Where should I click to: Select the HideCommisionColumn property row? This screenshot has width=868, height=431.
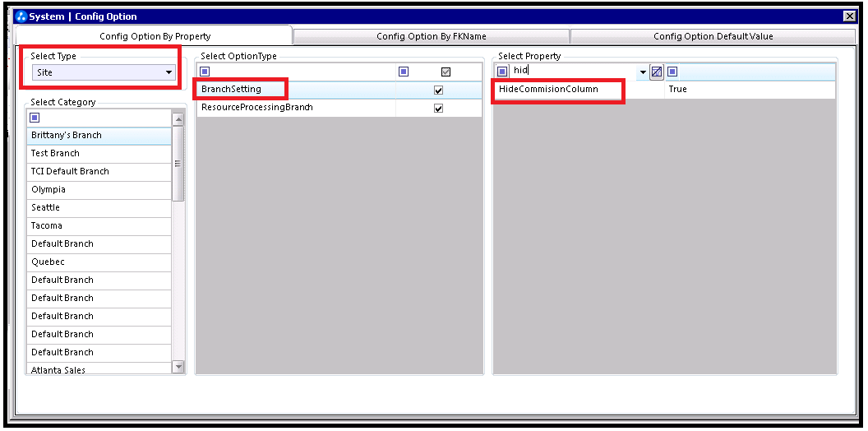pyautogui.click(x=663, y=89)
